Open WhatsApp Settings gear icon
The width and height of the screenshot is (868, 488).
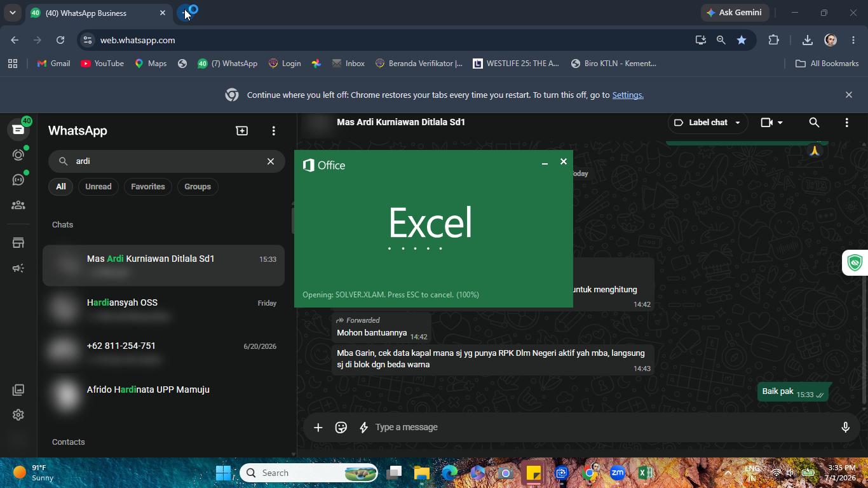18,415
